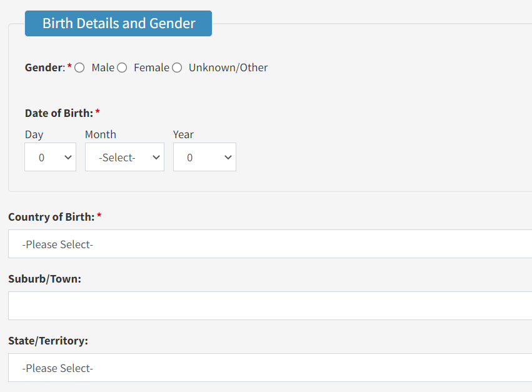Click the Suburb/Town label
Screen dimensions: 532x392
(x=45, y=279)
